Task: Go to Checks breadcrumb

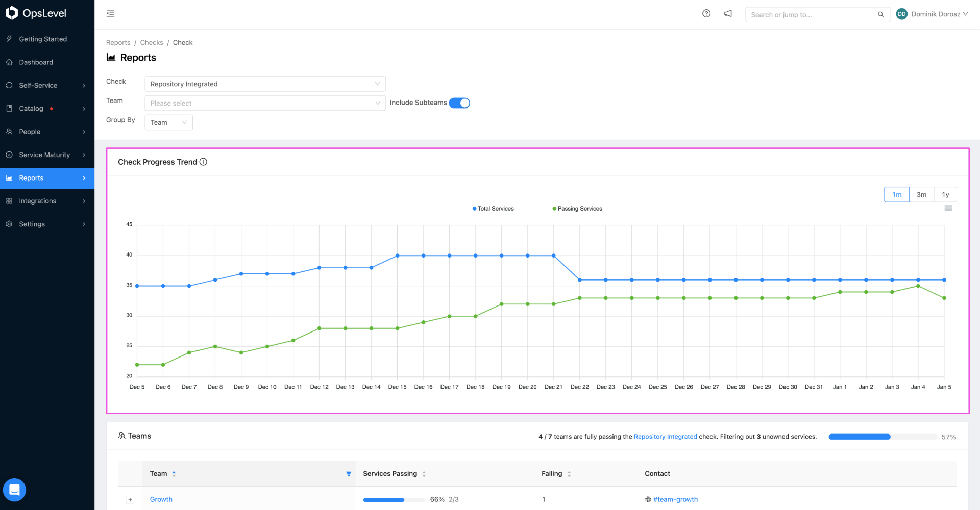Action: tap(152, 42)
